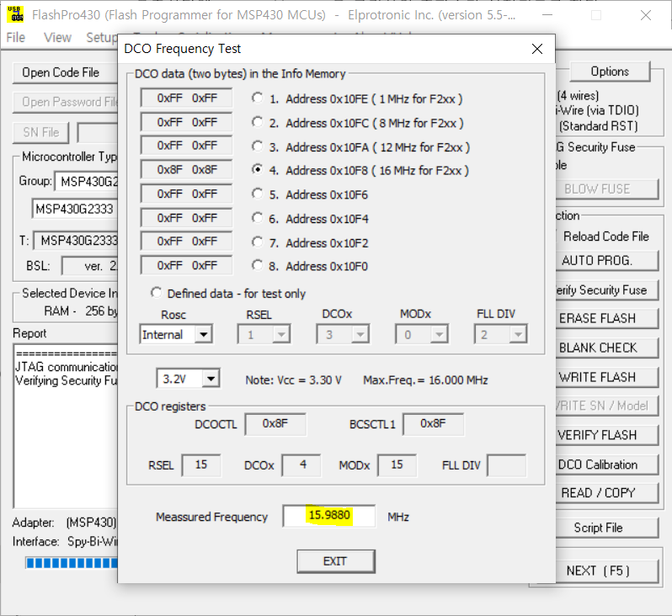672x616 pixels.
Task: Minimize the FlashPro430 window
Action: pyautogui.click(x=547, y=15)
